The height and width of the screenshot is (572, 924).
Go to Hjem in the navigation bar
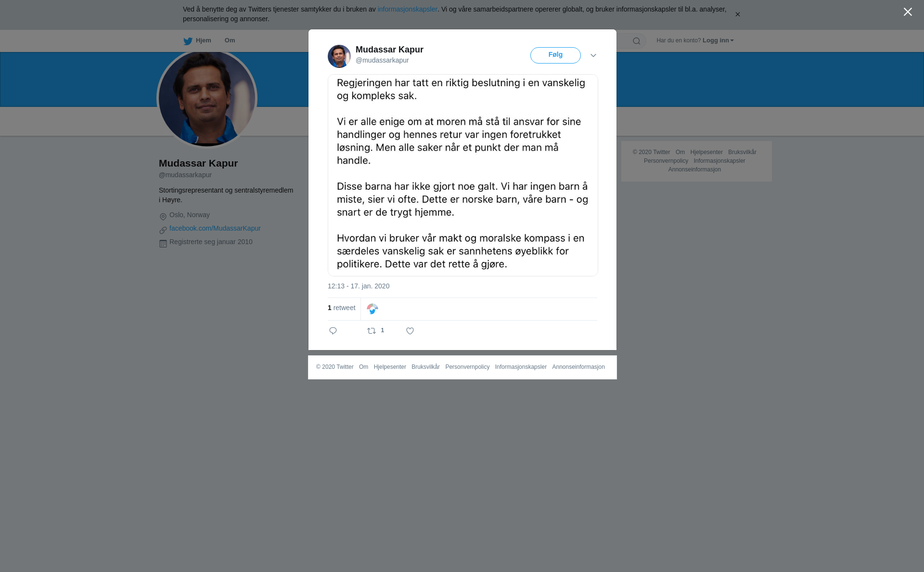tap(197, 40)
